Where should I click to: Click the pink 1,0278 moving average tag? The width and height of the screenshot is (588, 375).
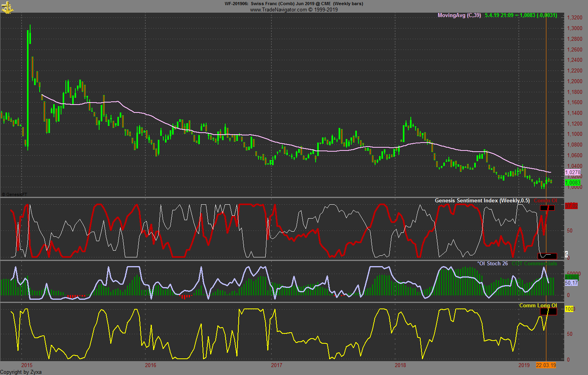(x=573, y=173)
